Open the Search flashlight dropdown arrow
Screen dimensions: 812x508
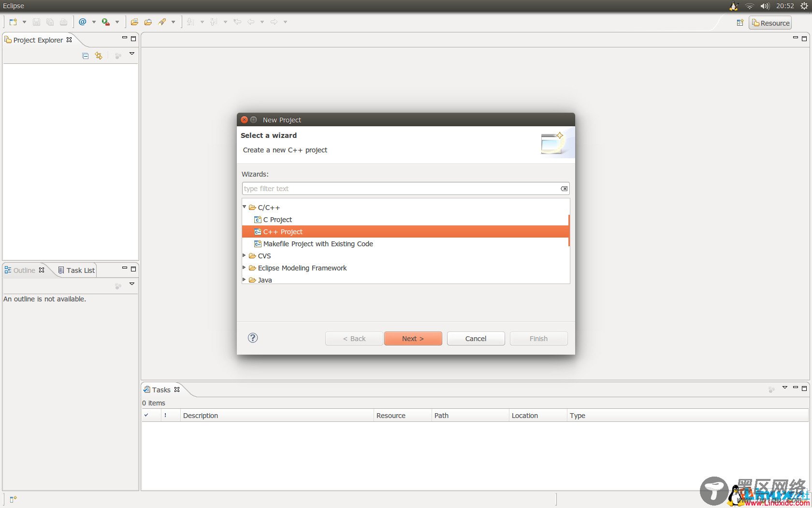[173, 22]
